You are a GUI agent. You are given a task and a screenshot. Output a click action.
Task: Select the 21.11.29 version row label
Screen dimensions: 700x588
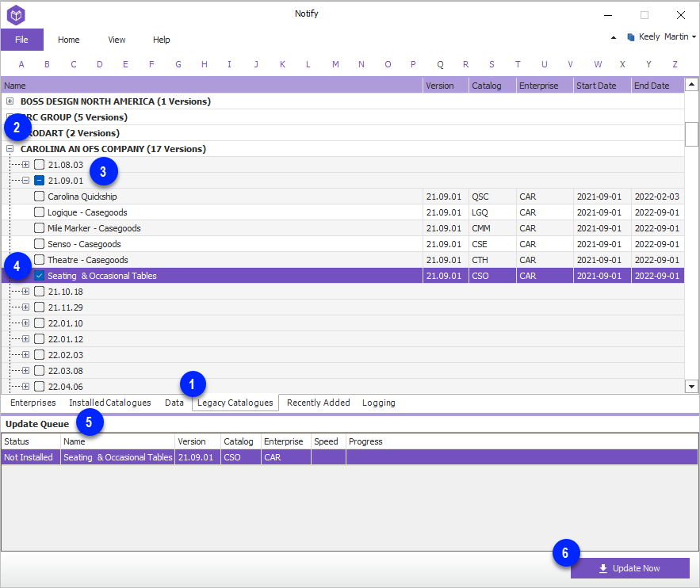point(66,307)
